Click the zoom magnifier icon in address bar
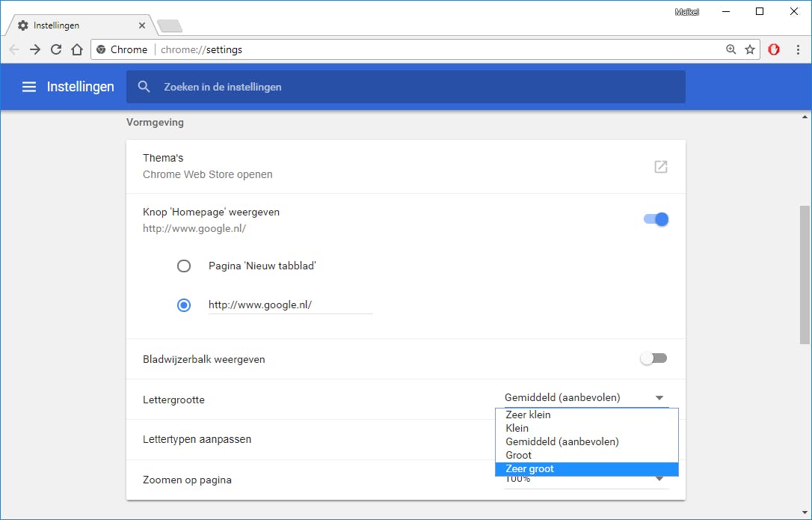Image resolution: width=812 pixels, height=520 pixels. [x=731, y=49]
